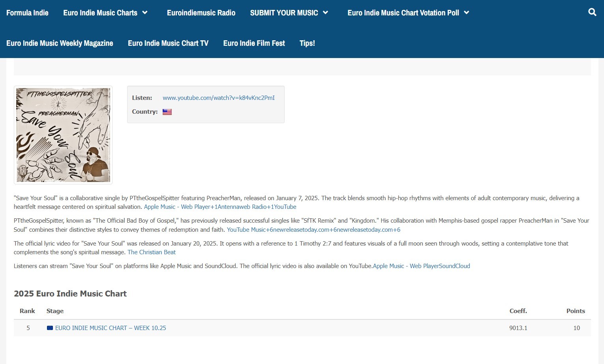Viewport: 604px width, 364px height.
Task: Click the Rank column header
Action: click(27, 311)
